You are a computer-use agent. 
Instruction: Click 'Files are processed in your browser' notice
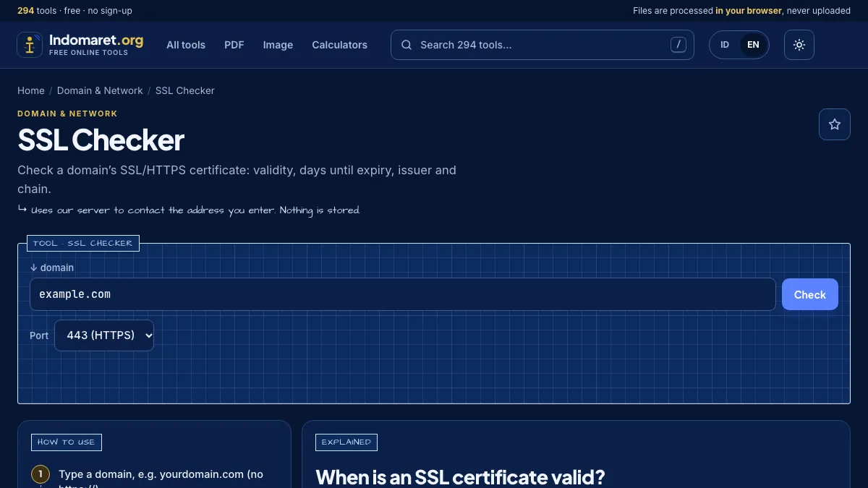tap(741, 11)
